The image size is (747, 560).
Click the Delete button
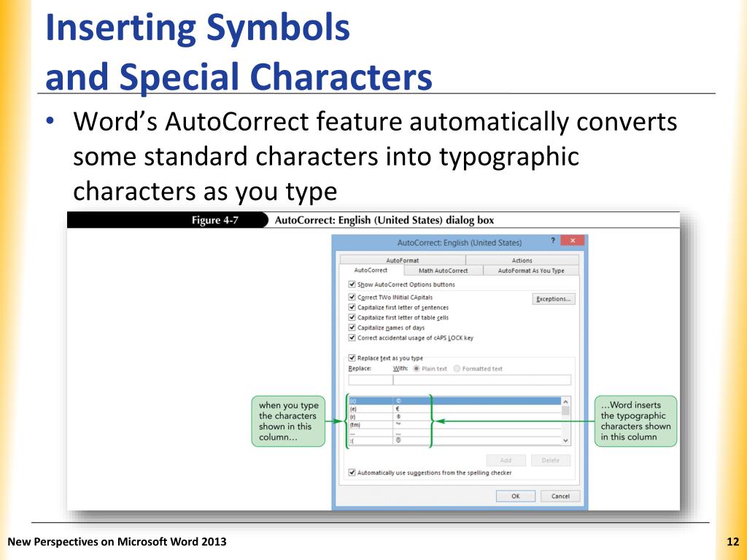click(x=551, y=461)
